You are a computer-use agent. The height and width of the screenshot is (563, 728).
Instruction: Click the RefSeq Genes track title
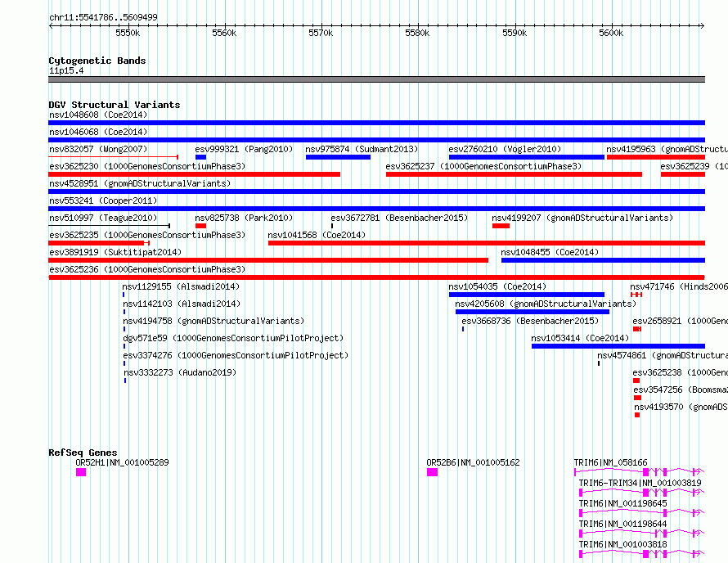[83, 453]
